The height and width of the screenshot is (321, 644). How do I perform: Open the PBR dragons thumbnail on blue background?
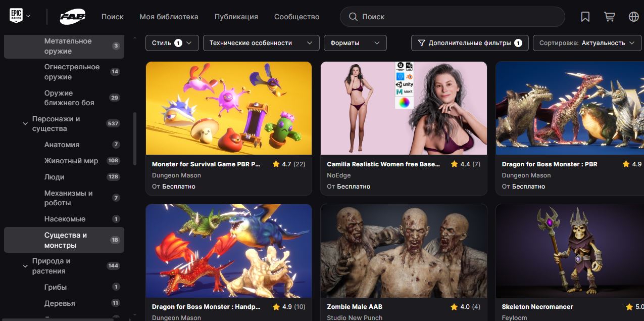570,108
